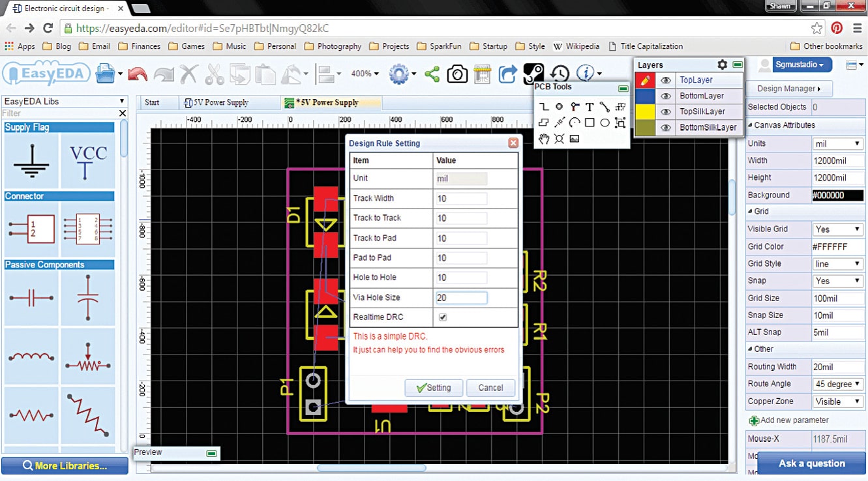Click the camera snapshot icon
868x481 pixels.
pos(457,74)
